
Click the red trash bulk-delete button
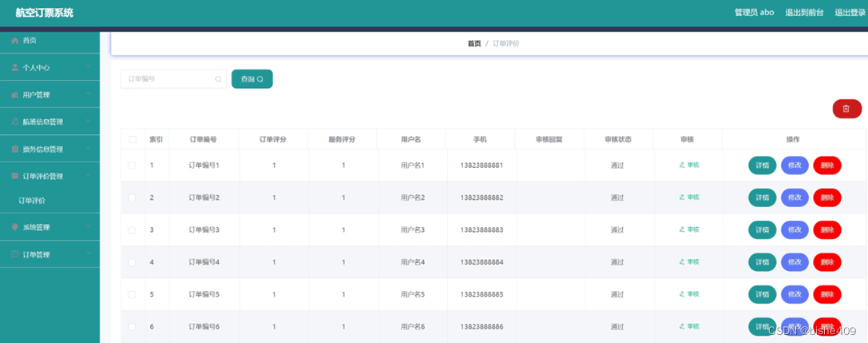[x=847, y=109]
